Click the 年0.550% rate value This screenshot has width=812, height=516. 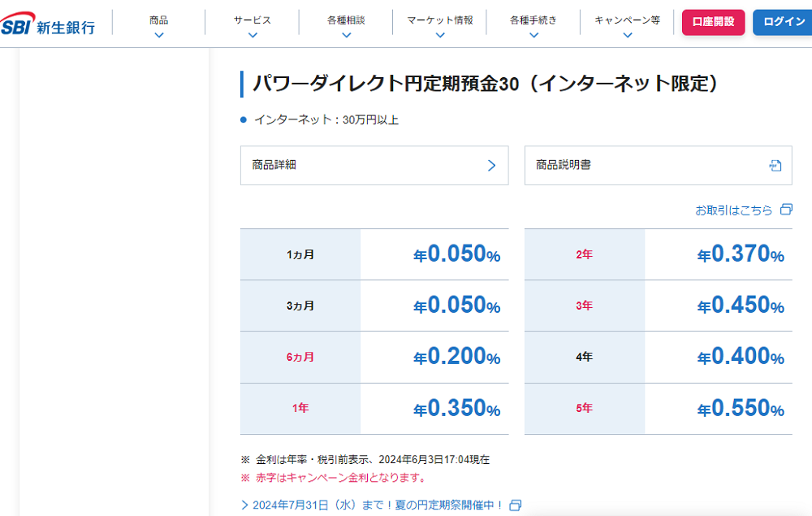[x=741, y=408]
